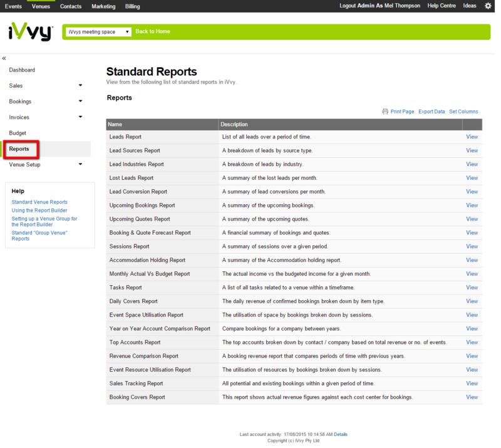Click the Print Page link
This screenshot has width=501, height=448.
point(402,112)
